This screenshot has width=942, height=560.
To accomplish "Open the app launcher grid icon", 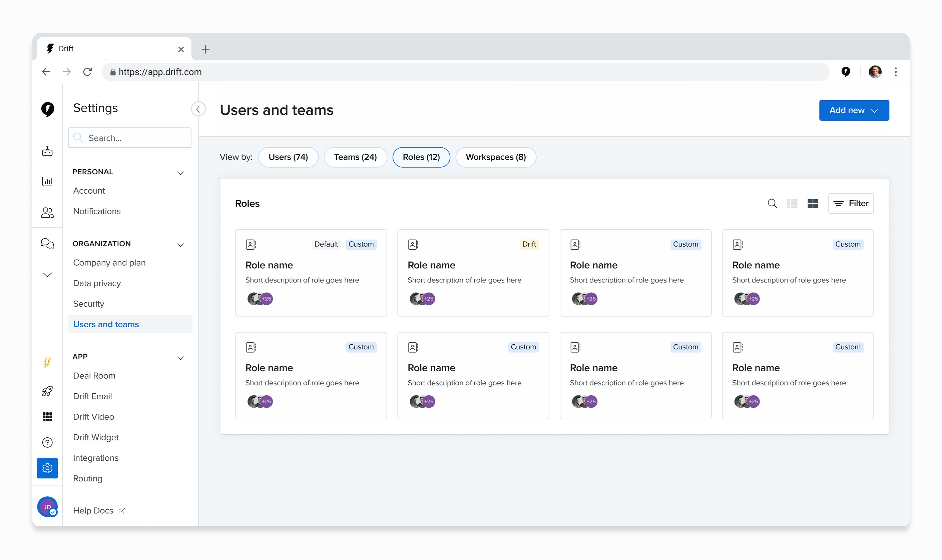I will [x=47, y=416].
